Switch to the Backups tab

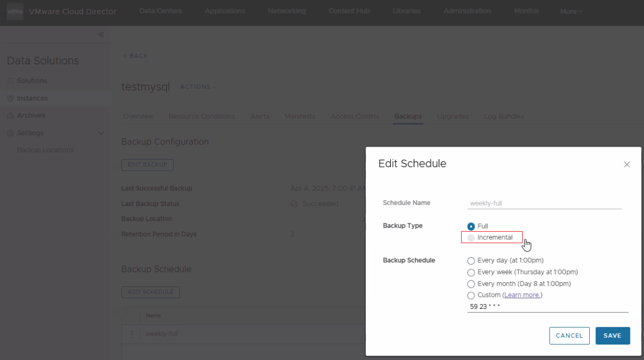point(408,116)
